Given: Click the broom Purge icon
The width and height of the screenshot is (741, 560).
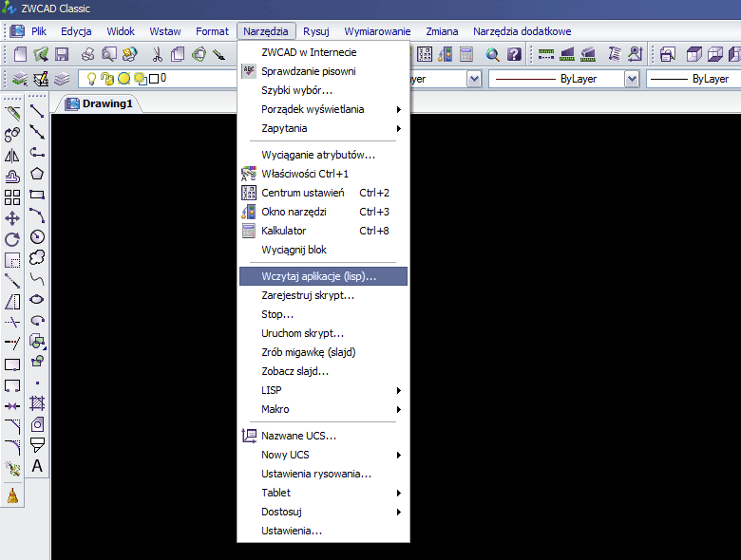Looking at the screenshot, I should click(x=12, y=495).
